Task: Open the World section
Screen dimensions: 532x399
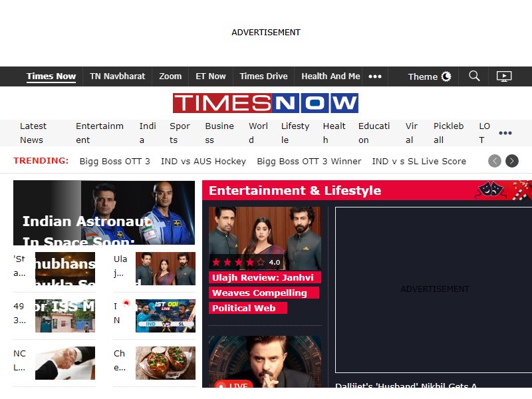Action: coord(258,133)
